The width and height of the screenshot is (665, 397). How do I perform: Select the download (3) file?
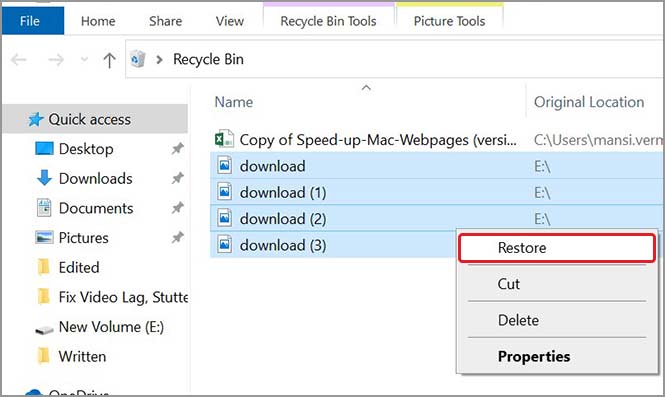(x=283, y=245)
